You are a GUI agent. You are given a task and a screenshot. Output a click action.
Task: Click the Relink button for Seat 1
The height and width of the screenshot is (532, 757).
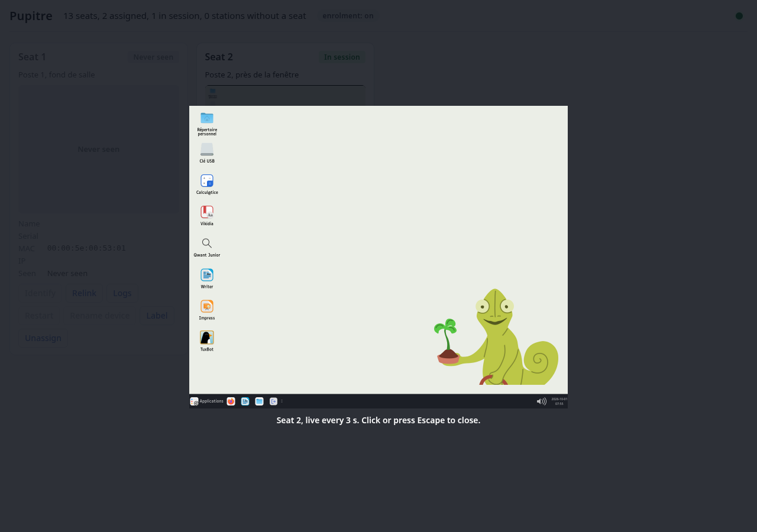point(84,293)
